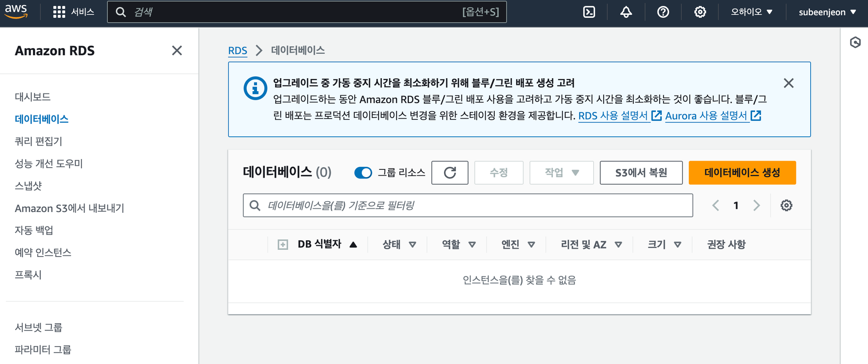The image size is (868, 364).
Task: Open the help question mark icon
Action: pyautogui.click(x=663, y=12)
